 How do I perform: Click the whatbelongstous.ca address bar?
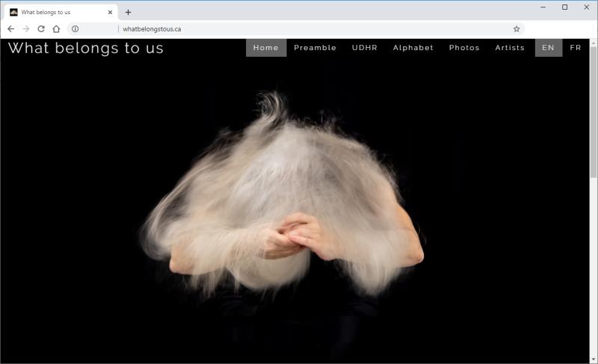coord(295,29)
